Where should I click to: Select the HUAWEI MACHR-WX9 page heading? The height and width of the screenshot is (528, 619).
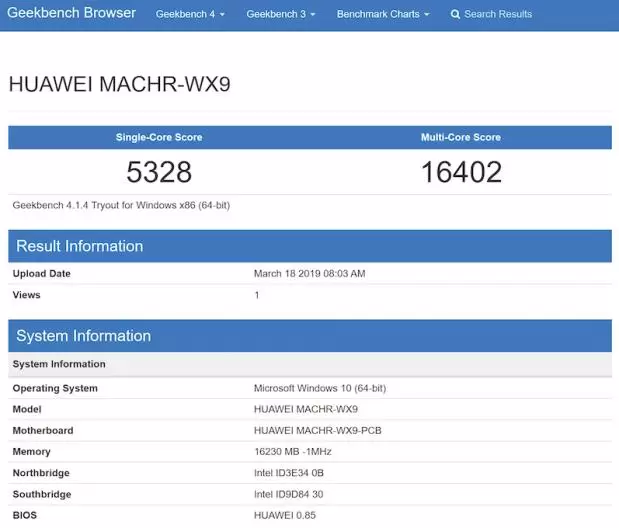click(x=120, y=84)
